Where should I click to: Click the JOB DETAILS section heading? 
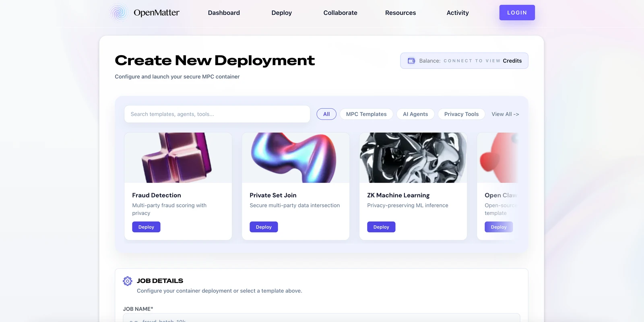[x=160, y=281]
